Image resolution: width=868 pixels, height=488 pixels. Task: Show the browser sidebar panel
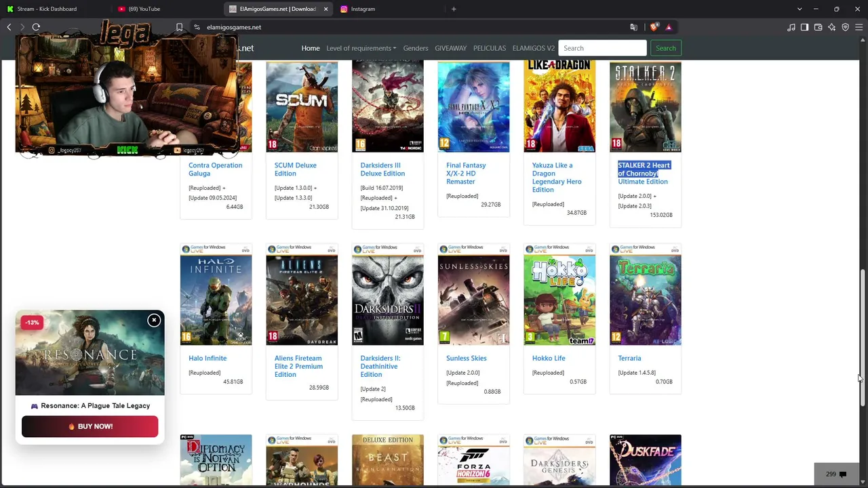[804, 27]
